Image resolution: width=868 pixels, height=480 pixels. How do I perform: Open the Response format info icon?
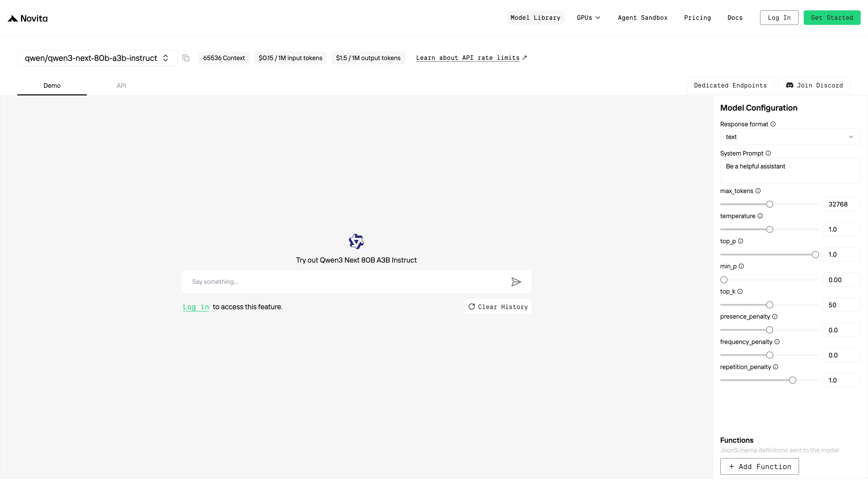[x=773, y=124]
